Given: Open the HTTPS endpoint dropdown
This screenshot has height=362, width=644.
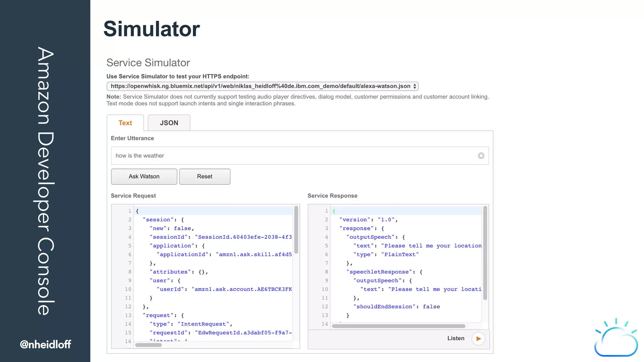Looking at the screenshot, I should [262, 86].
